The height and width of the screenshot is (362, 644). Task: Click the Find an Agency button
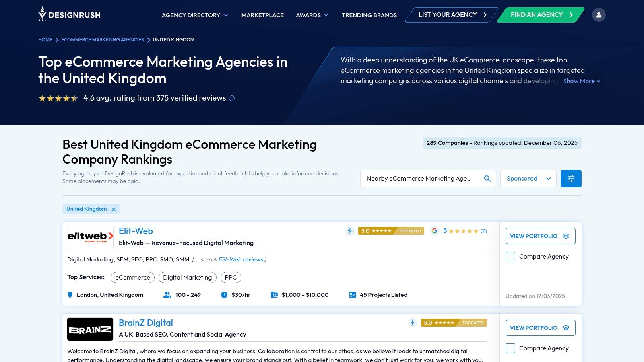point(541,15)
